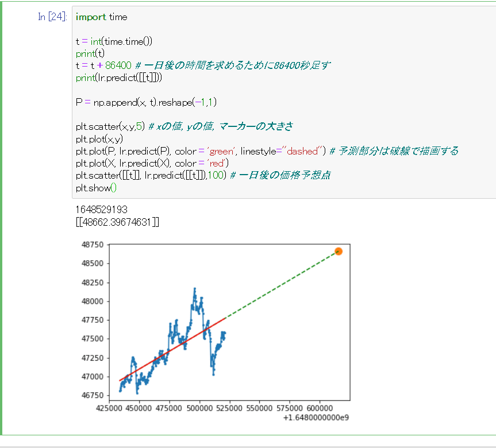496x448 pixels.
Task: Click the line adding 86400 seconds
Action: pyautogui.click(x=203, y=65)
